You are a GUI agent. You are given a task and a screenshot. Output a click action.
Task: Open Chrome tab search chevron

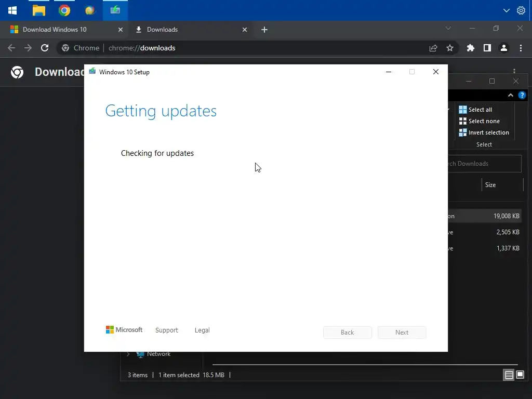coord(448,28)
